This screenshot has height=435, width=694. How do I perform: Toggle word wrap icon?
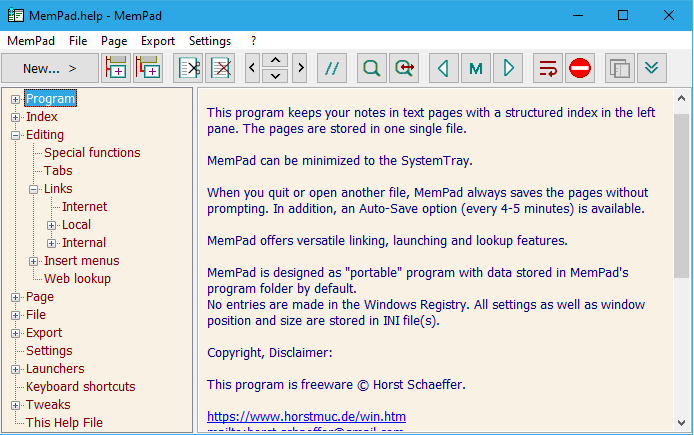tap(548, 68)
